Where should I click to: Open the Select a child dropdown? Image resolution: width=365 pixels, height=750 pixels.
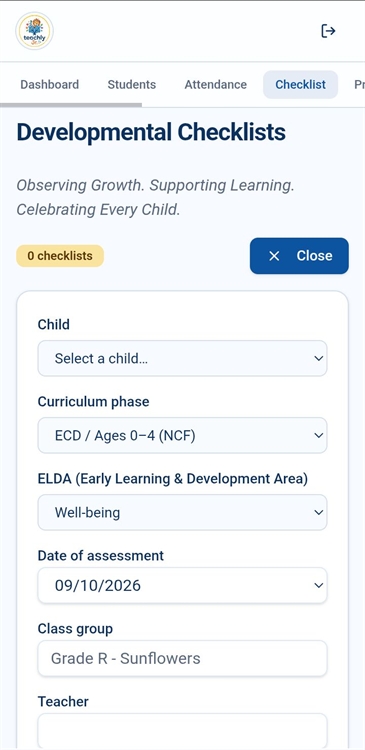(x=182, y=358)
